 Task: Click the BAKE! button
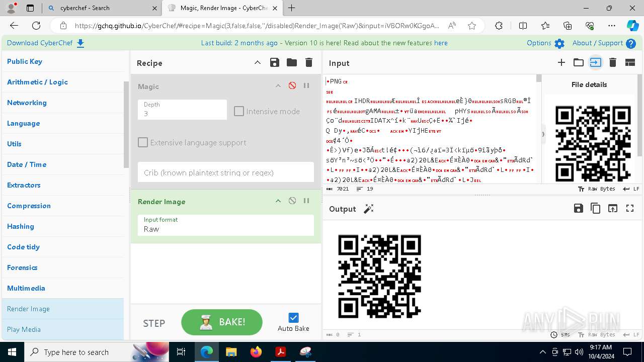pos(222,322)
